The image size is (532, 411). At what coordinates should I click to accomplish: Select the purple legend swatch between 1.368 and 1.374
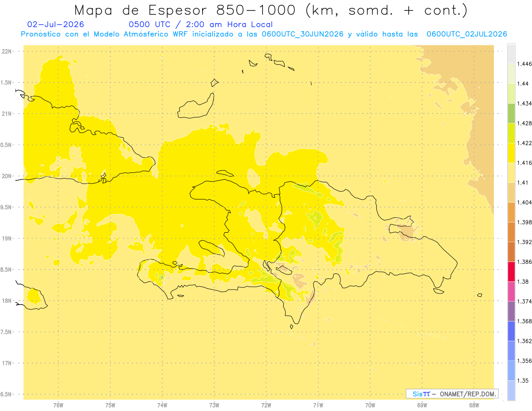[x=511, y=311]
